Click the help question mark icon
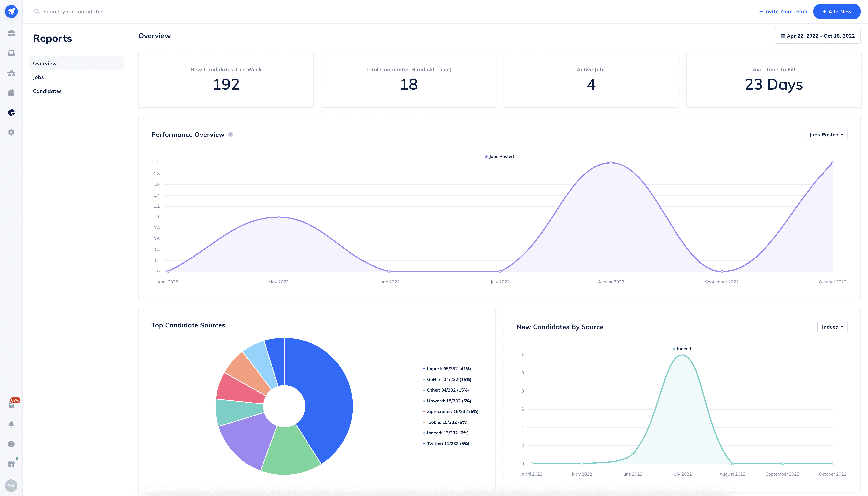Viewport: 868px width, 496px height. tap(11, 444)
